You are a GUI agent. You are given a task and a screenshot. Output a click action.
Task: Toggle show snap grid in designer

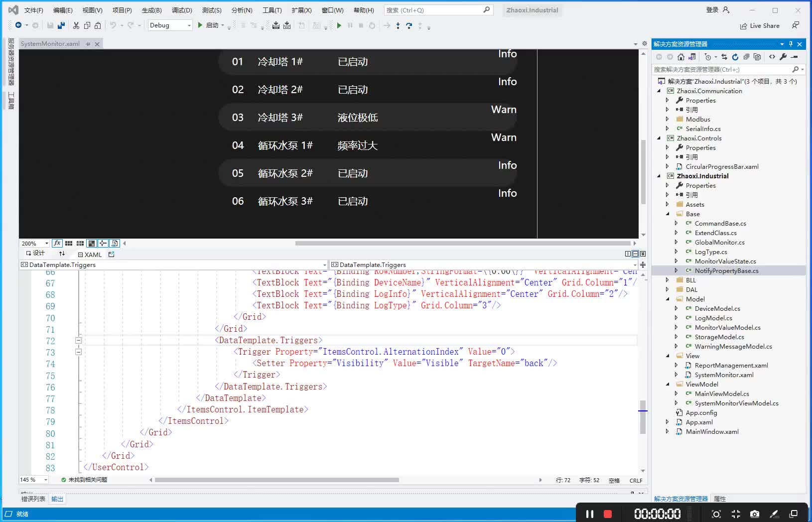point(69,243)
